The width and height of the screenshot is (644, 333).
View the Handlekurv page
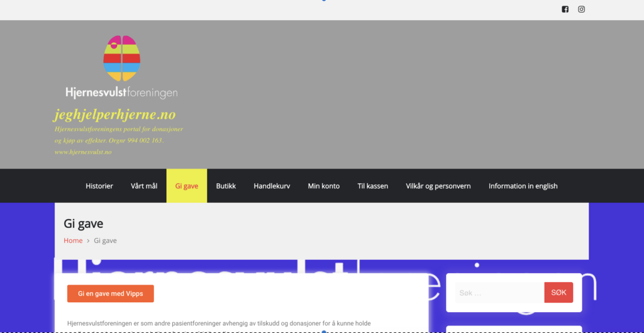272,186
